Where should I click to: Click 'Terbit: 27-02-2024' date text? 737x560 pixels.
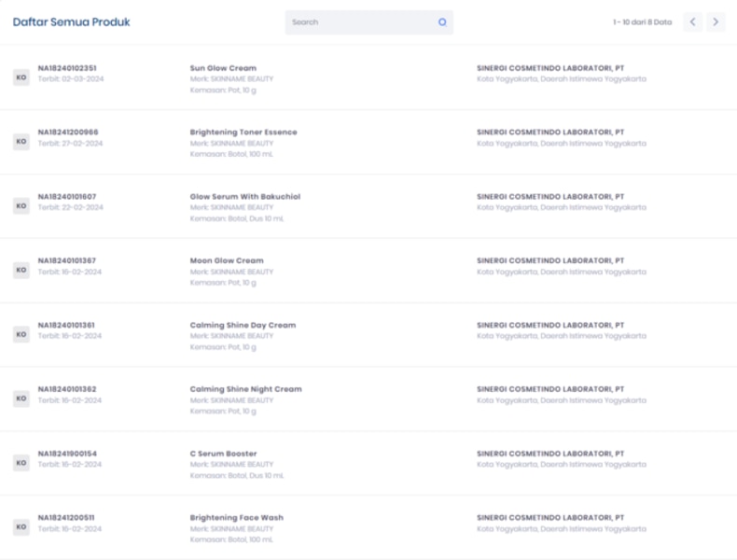click(x=70, y=144)
